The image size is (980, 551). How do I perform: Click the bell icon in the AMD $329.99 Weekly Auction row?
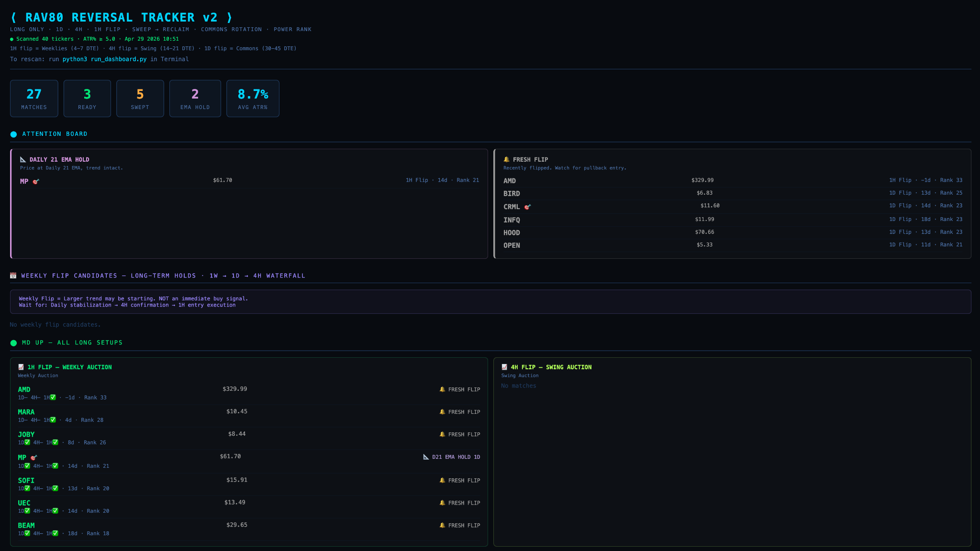point(442,389)
